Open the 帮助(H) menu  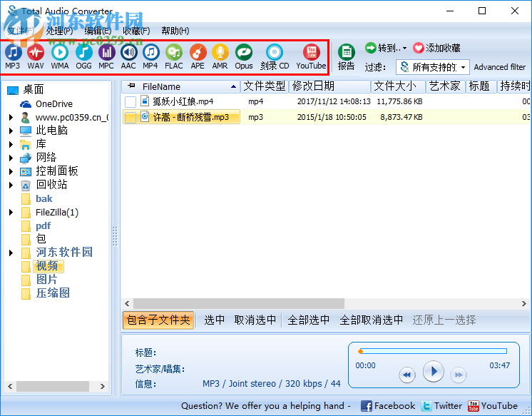[175, 31]
